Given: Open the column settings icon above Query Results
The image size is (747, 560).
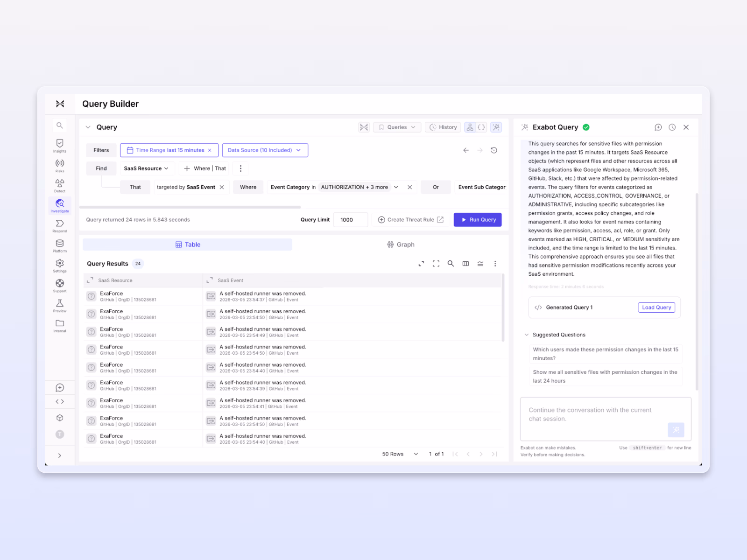Looking at the screenshot, I should (x=465, y=264).
